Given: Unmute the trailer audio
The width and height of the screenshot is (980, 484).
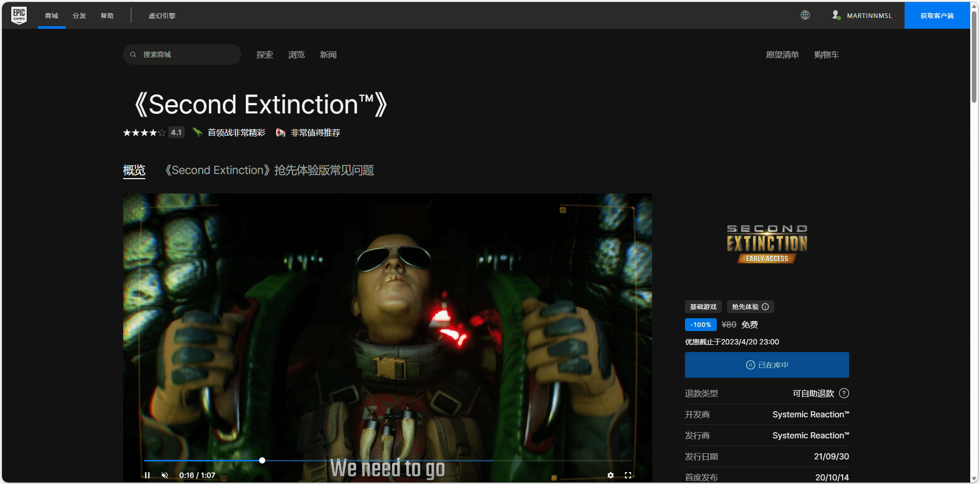Looking at the screenshot, I should [x=165, y=475].
